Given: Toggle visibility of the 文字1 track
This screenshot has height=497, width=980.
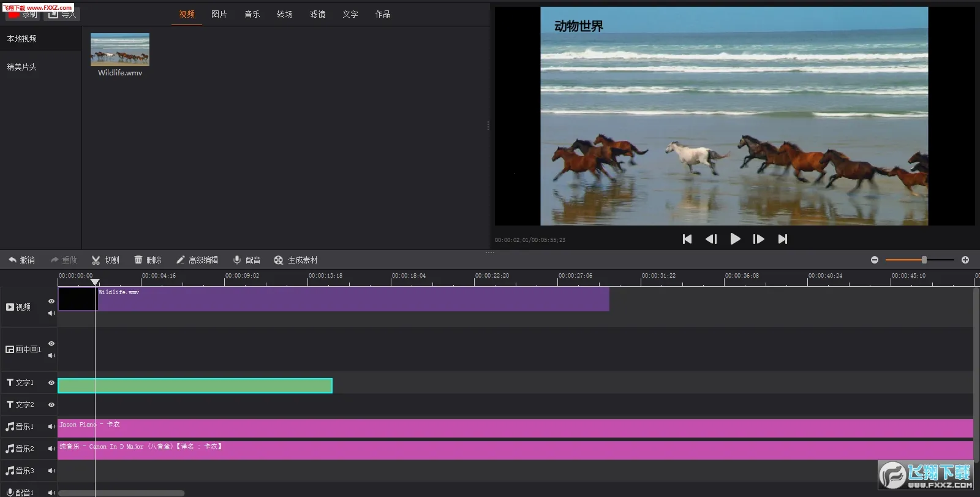Looking at the screenshot, I should [51, 382].
